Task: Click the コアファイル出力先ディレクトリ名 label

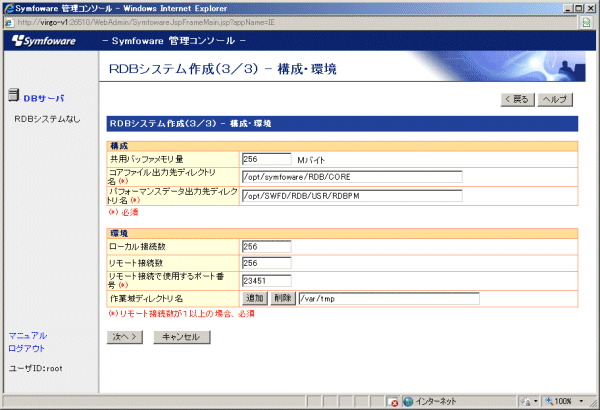Action: pyautogui.click(x=162, y=176)
